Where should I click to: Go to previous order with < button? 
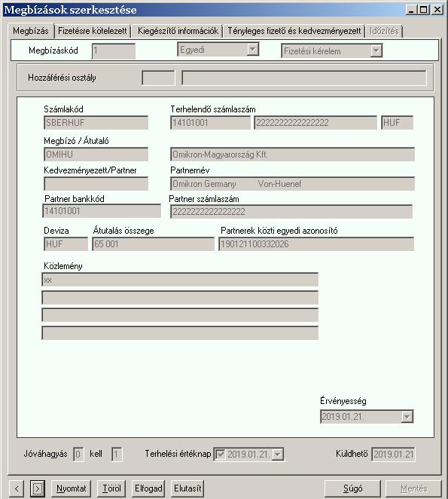tap(17, 488)
